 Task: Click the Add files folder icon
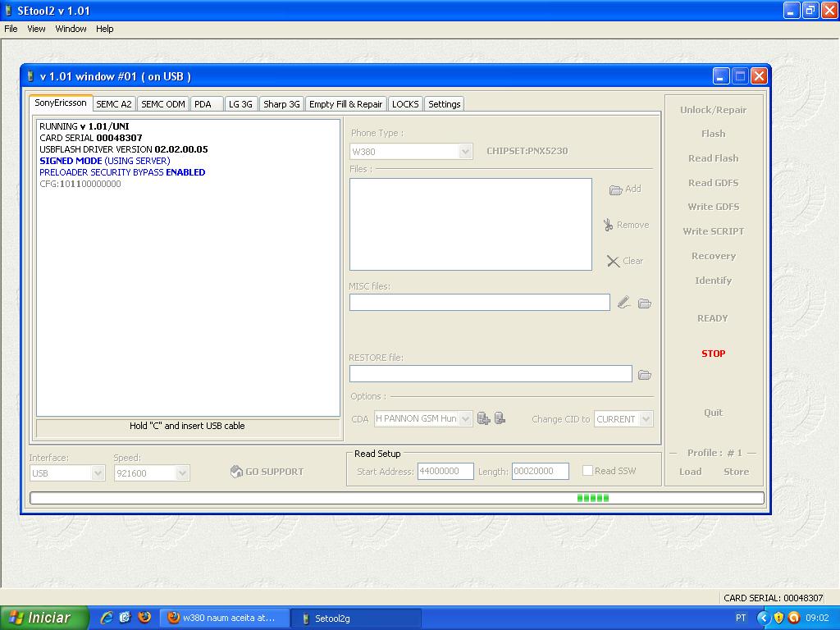click(x=615, y=189)
